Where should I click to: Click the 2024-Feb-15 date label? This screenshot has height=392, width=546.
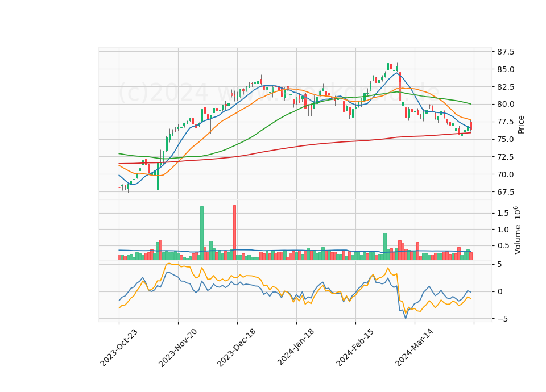pos(355,347)
